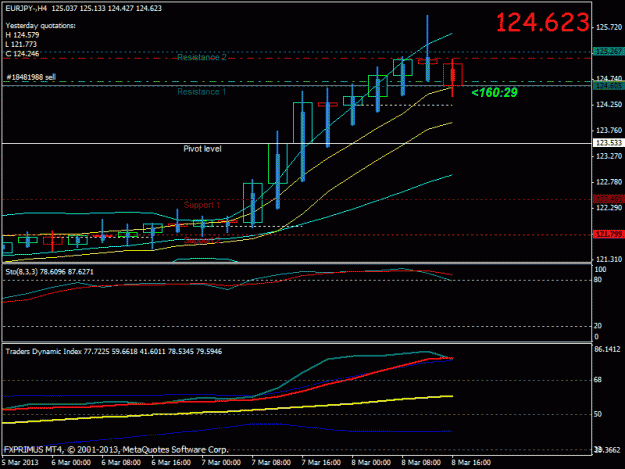Select the '#18481988 sell' order label
Viewport: 625px width, 469px height.
pos(31,77)
